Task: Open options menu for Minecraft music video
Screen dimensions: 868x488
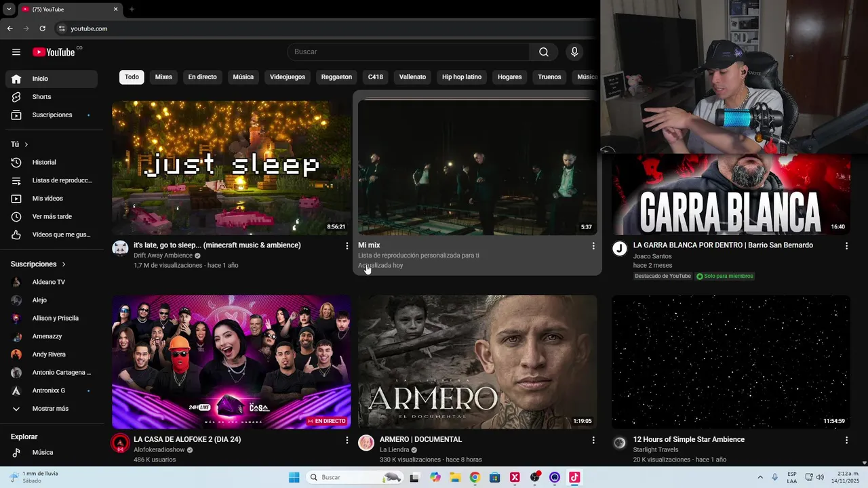Action: point(347,246)
